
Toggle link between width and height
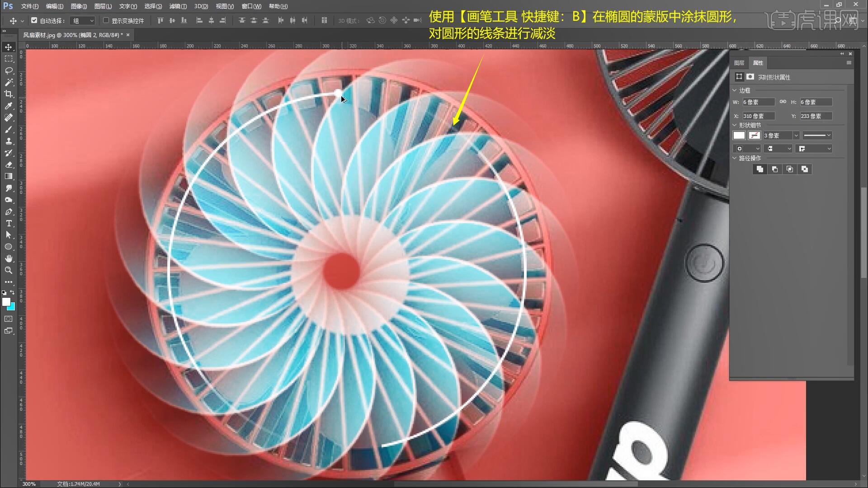click(x=783, y=102)
